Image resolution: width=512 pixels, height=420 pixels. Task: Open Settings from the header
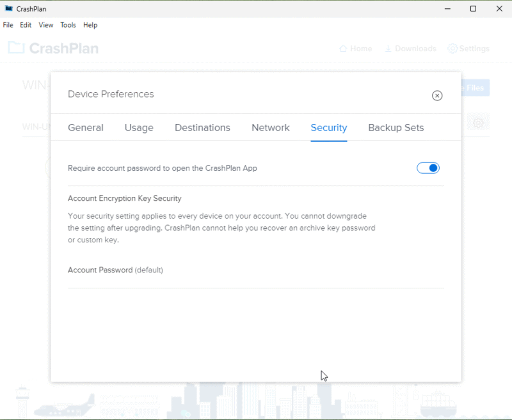(468, 49)
